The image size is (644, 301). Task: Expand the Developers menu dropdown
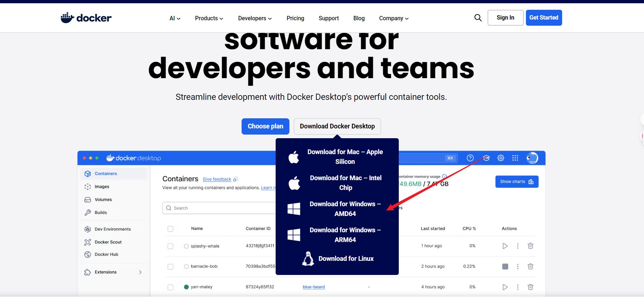pyautogui.click(x=255, y=18)
